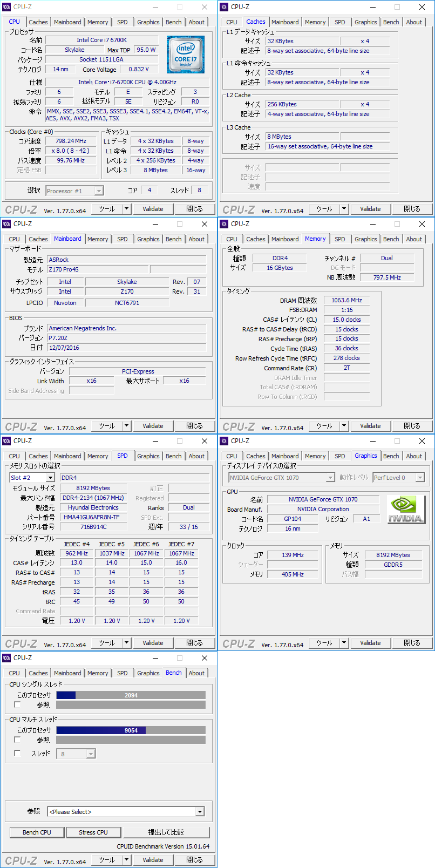Image resolution: width=435 pixels, height=868 pixels.
Task: Click the single-thread score bar showing 2094
Action: [x=131, y=695]
